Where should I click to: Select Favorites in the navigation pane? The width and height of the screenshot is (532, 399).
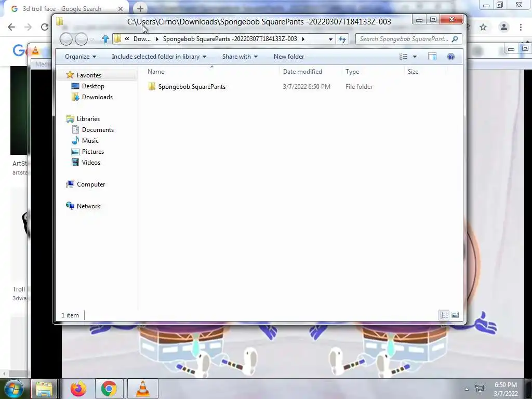pos(89,75)
